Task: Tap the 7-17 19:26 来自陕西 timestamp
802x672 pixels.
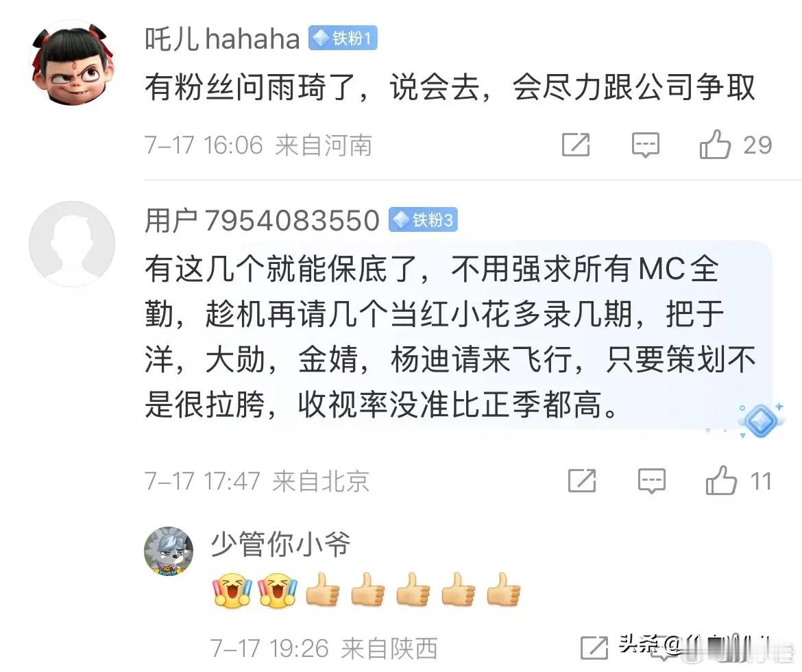Action: point(324,649)
